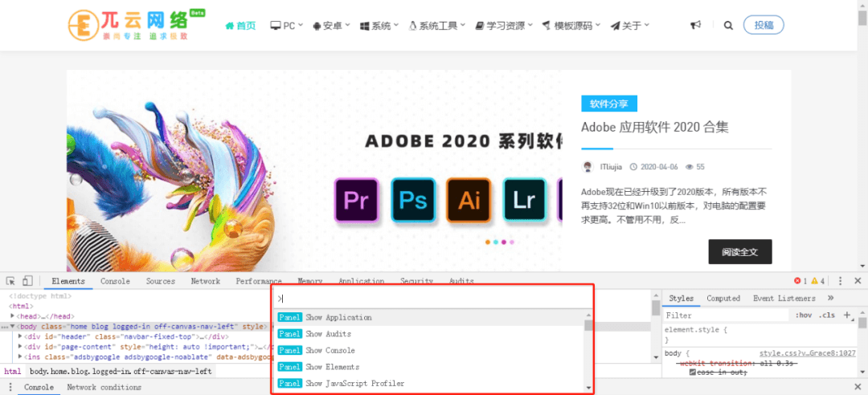The width and height of the screenshot is (868, 395).
Task: Expand the div#header element node
Action: pyautogui.click(x=20, y=336)
